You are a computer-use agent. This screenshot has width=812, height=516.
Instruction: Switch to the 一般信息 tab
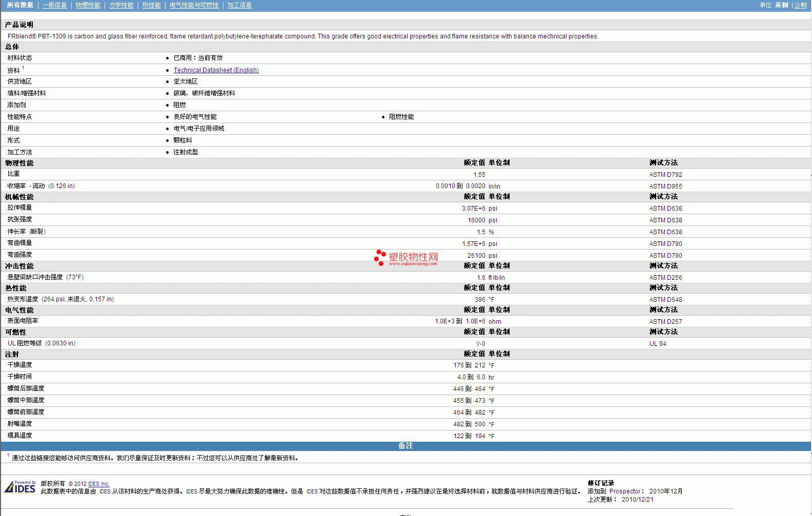point(54,5)
